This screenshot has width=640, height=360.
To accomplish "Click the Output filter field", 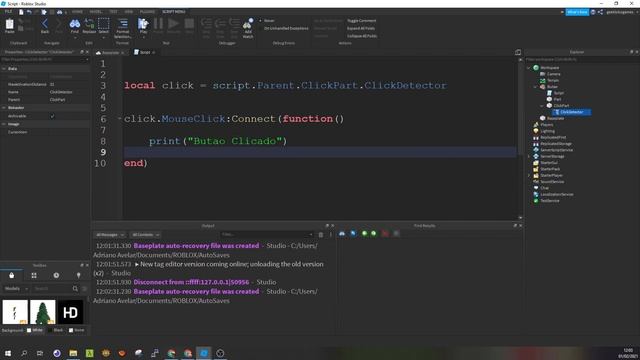I will (266, 235).
